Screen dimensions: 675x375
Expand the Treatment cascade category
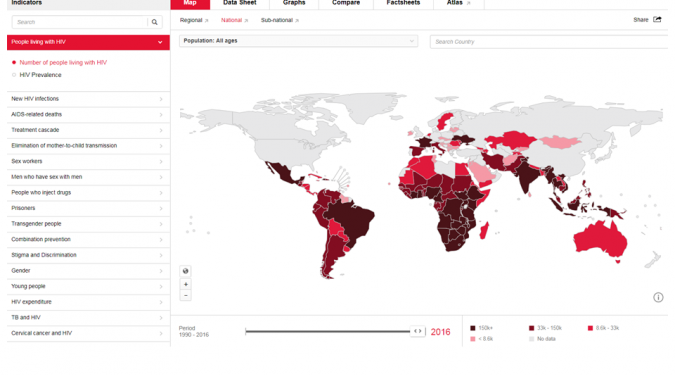(x=88, y=130)
